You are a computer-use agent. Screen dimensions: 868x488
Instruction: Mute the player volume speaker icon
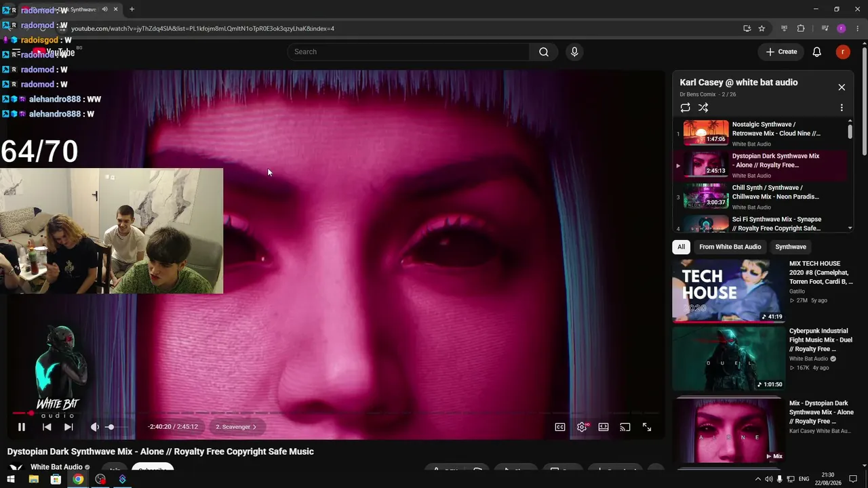pyautogui.click(x=95, y=427)
